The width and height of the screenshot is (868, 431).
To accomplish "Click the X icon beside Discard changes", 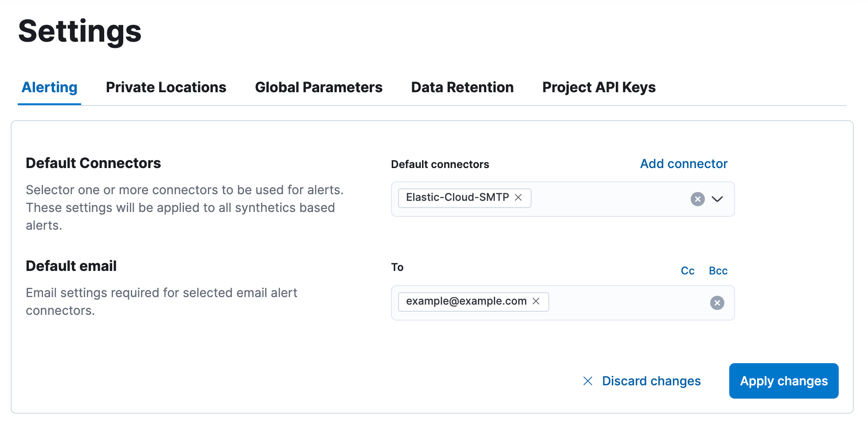I will tap(588, 381).
